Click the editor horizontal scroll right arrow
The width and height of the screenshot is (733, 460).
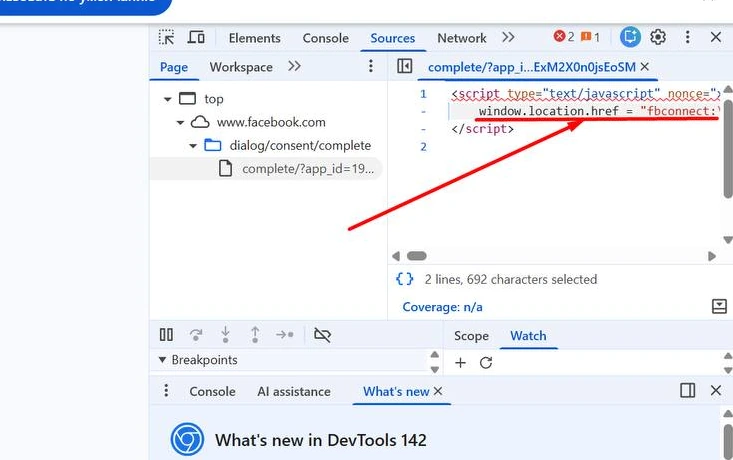(712, 256)
